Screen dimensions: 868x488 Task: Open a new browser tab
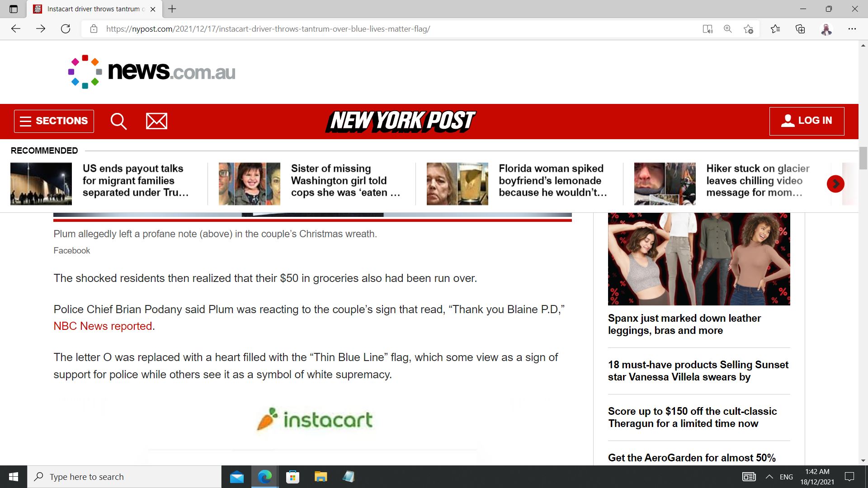tap(172, 9)
